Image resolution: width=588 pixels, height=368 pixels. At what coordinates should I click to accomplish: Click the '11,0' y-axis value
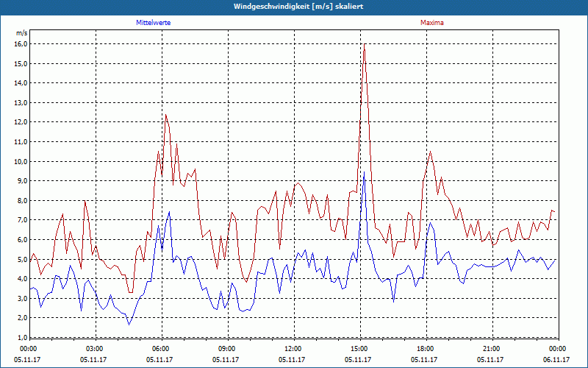[x=21, y=141]
